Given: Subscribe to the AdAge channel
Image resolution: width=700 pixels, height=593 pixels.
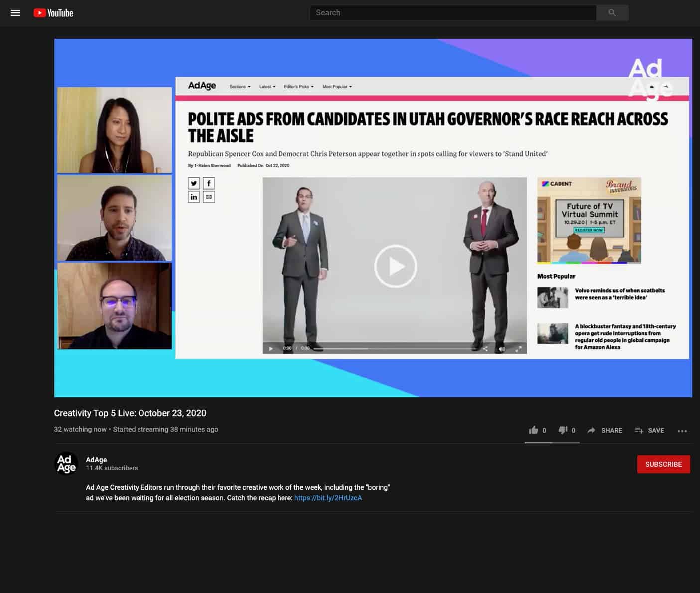Looking at the screenshot, I should click(663, 464).
